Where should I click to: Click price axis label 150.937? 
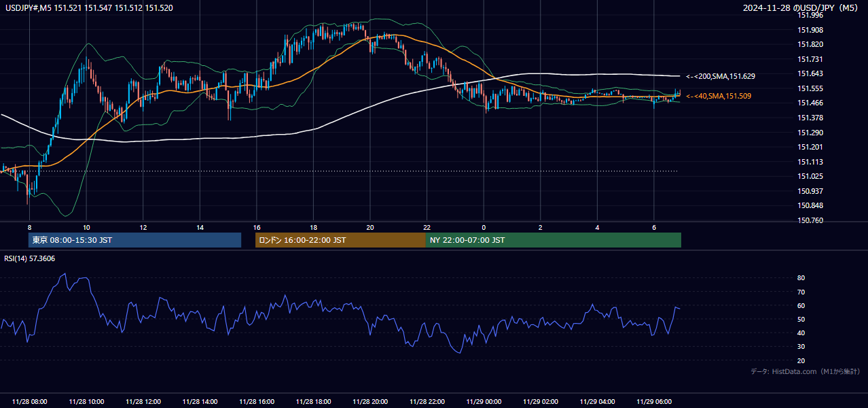point(810,191)
